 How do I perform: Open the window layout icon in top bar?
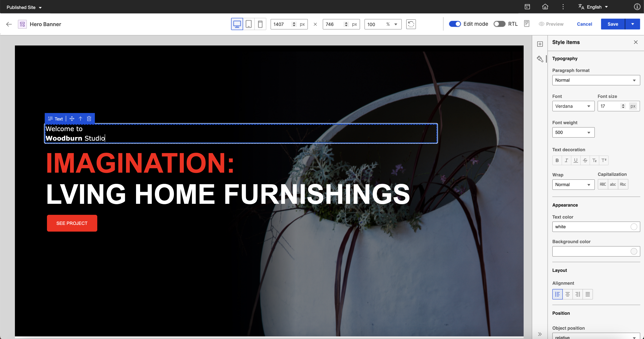[527, 7]
